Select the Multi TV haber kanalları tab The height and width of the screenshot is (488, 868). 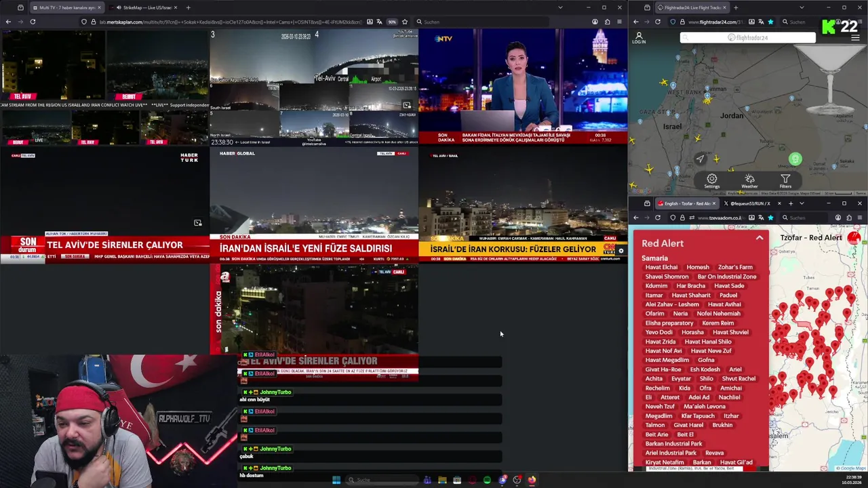[x=66, y=7]
